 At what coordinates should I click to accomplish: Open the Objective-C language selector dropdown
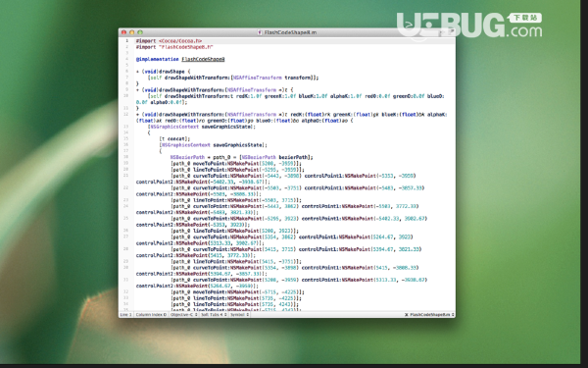(184, 315)
